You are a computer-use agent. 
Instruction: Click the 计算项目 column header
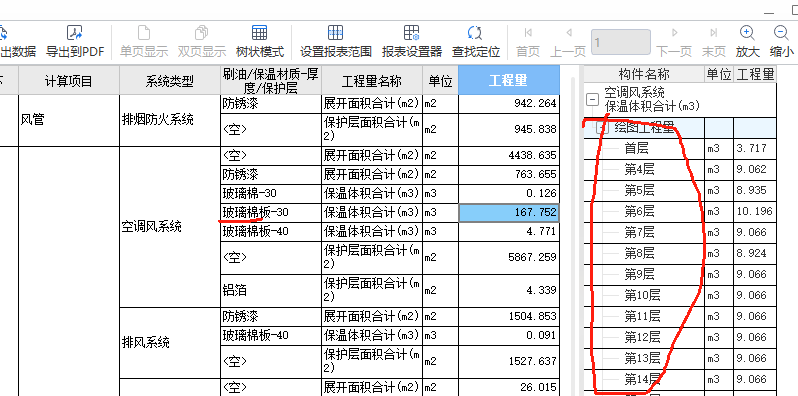[x=69, y=80]
